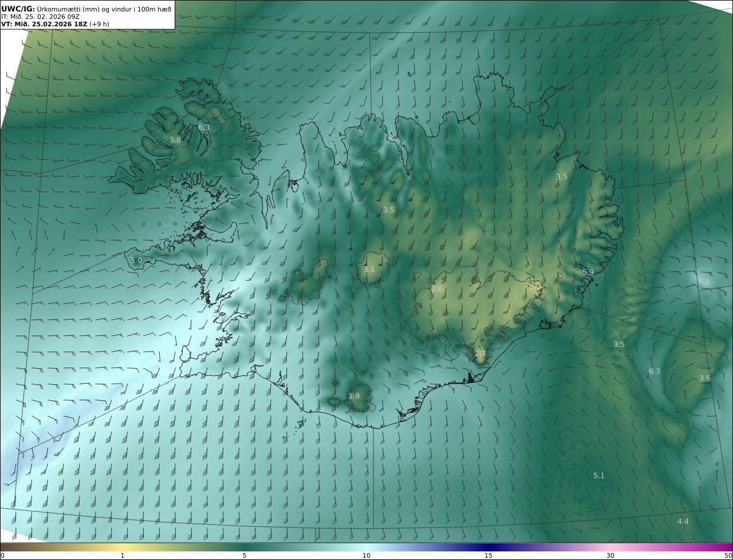Click the '5.9' value label on the map
This screenshot has width=733, height=560.
588,272
